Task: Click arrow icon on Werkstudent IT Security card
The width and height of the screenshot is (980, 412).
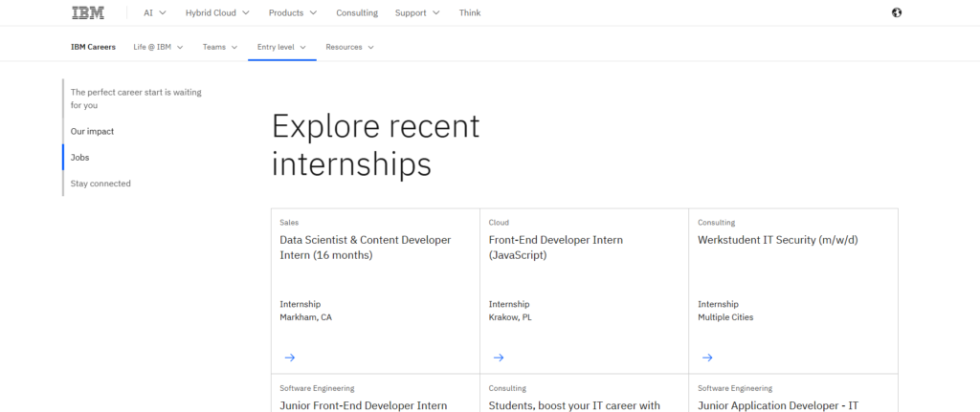Action: coord(707,358)
